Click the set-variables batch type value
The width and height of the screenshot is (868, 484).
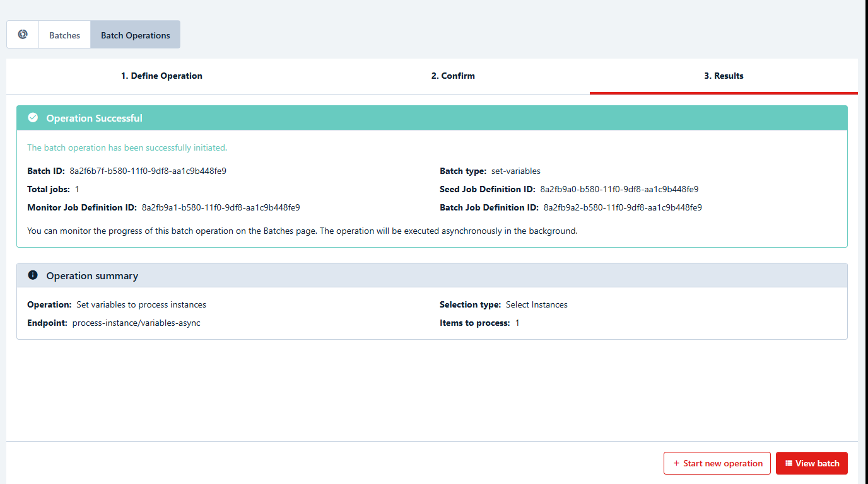tap(515, 171)
